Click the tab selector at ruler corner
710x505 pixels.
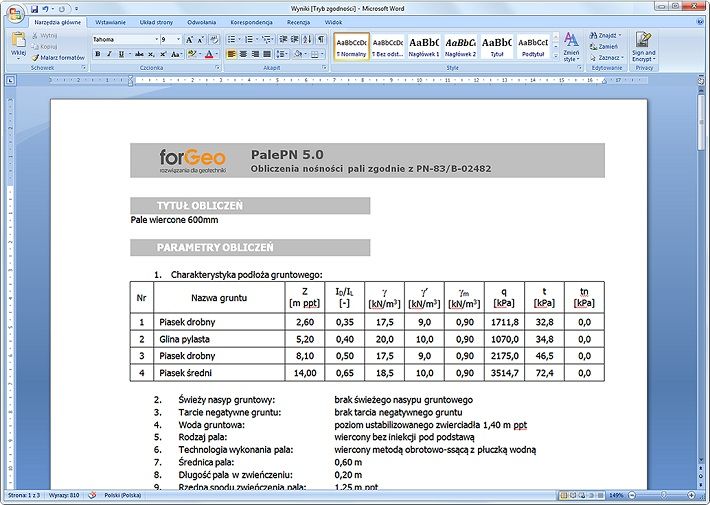point(10,81)
